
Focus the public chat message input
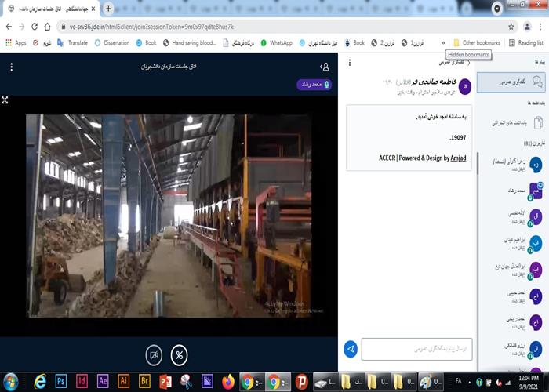(416, 349)
